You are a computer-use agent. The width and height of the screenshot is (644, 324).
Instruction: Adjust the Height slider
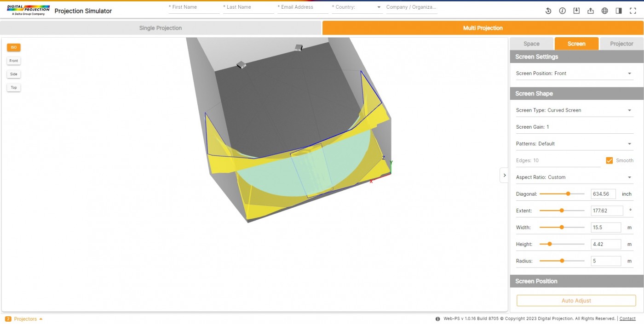(x=550, y=244)
